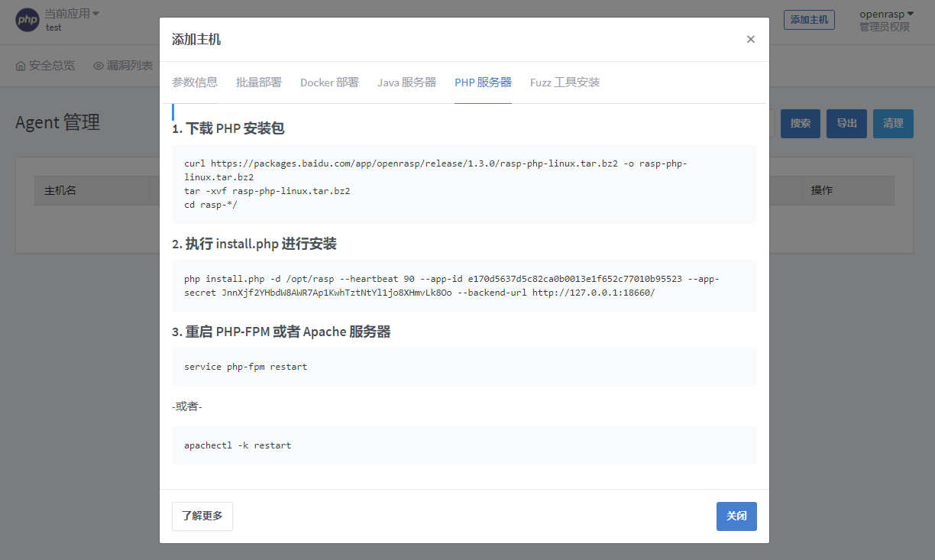Click the 管理员权限 label under openrasp
The image size is (935, 560).
pyautogui.click(x=885, y=27)
